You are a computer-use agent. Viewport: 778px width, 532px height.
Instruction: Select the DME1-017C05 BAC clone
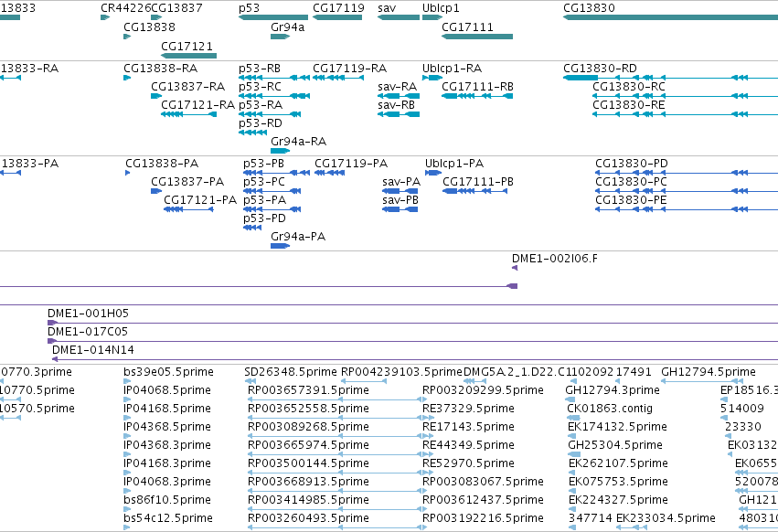pyautogui.click(x=413, y=342)
